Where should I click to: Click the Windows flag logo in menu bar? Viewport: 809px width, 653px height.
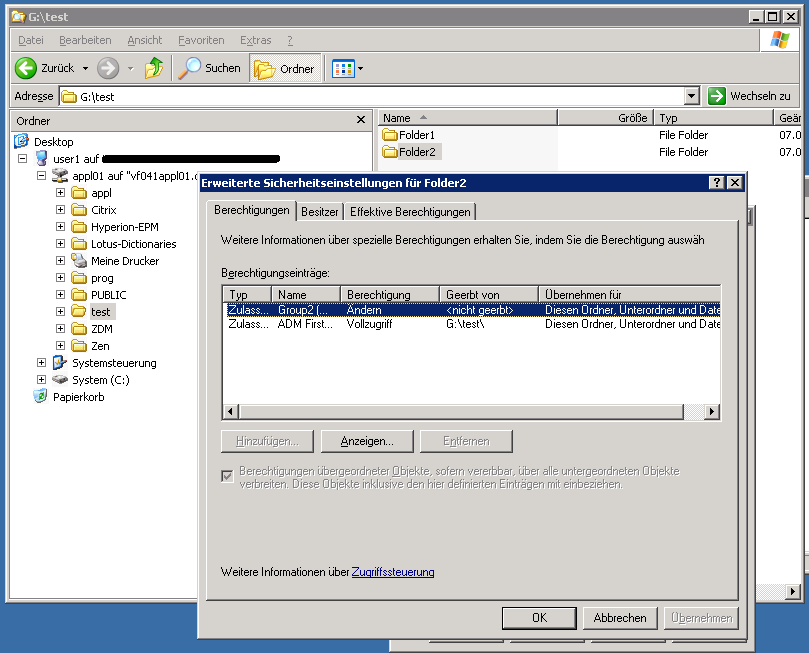pyautogui.click(x=780, y=40)
